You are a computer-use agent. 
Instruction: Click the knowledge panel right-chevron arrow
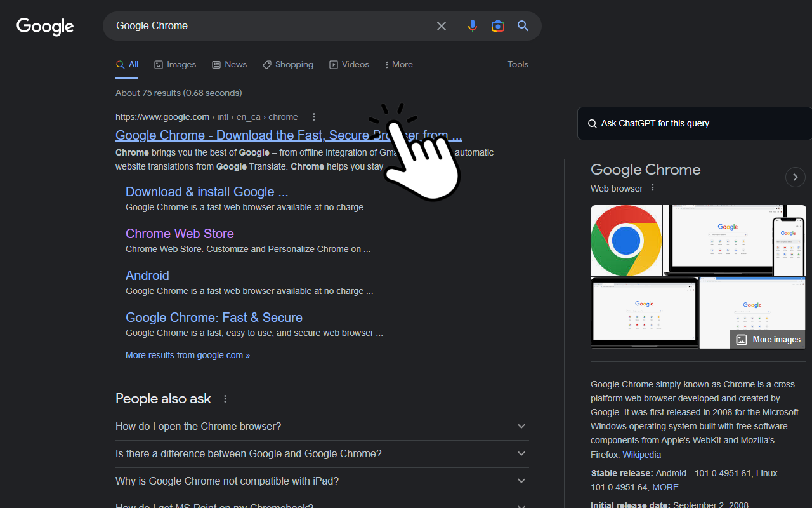795,177
